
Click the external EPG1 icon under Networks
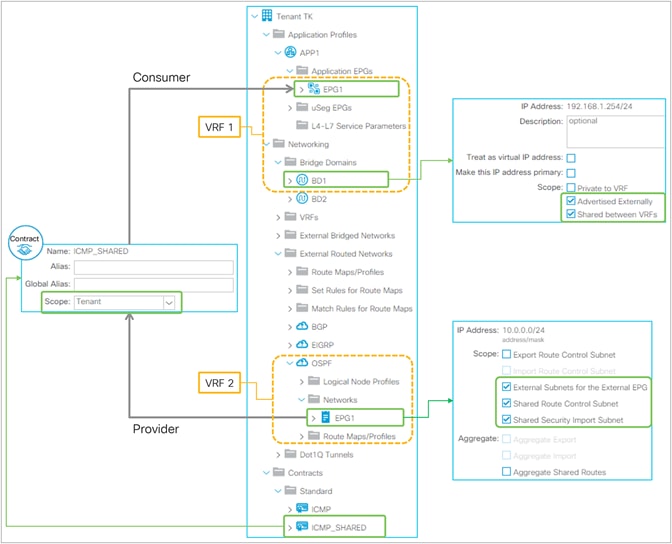[326, 417]
